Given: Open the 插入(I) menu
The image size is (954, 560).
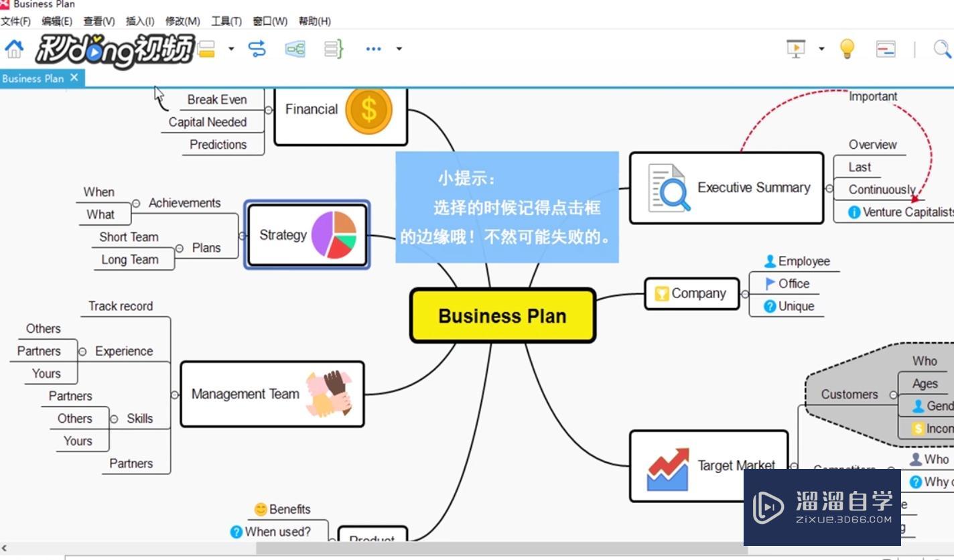Looking at the screenshot, I should [x=140, y=21].
